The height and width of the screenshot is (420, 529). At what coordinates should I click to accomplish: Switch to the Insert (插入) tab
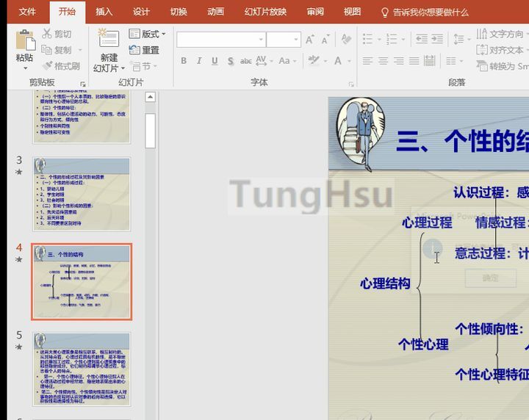pyautogui.click(x=104, y=12)
